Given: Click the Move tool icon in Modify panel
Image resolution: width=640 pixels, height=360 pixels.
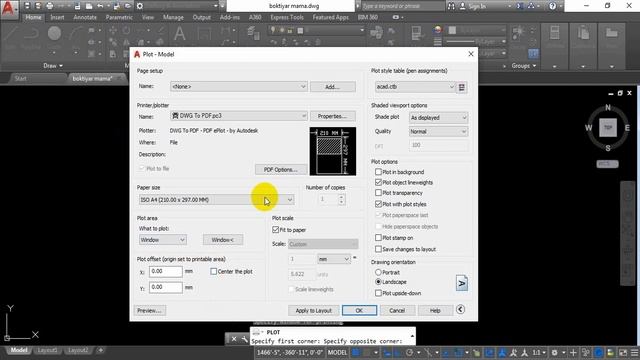Looking at the screenshot, I should [x=113, y=31].
